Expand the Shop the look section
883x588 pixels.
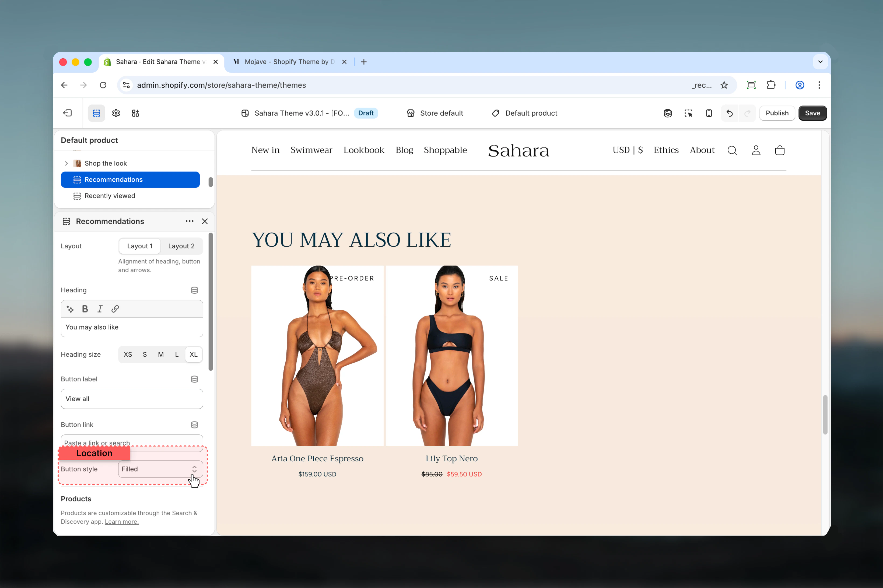pyautogui.click(x=66, y=164)
